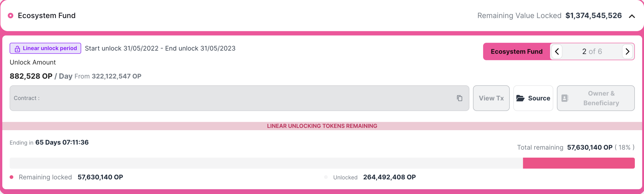Image resolution: width=644 pixels, height=194 pixels.
Task: Click the gray unlocked portion of progress bar
Action: click(x=266, y=163)
